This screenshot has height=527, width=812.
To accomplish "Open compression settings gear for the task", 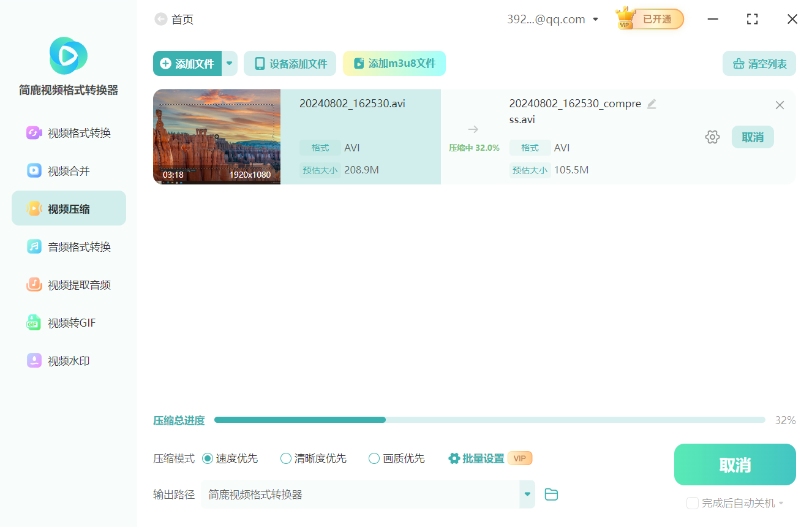I will pos(712,137).
